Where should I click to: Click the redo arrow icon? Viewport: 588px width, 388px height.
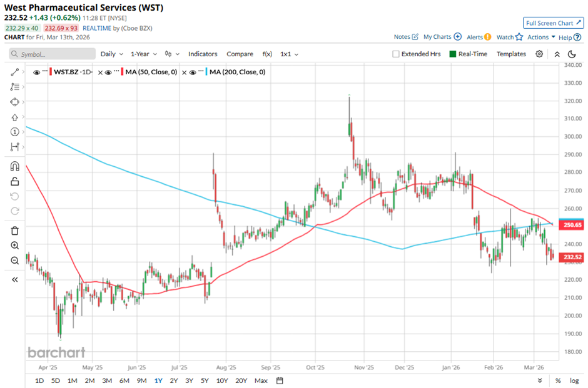pyautogui.click(x=14, y=211)
